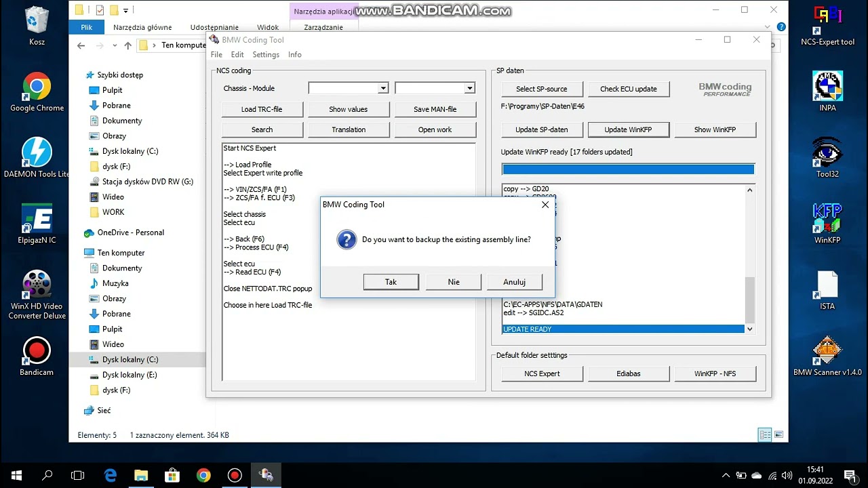
Task: Open the Edit menu in BMW Coding Tool
Action: click(237, 55)
